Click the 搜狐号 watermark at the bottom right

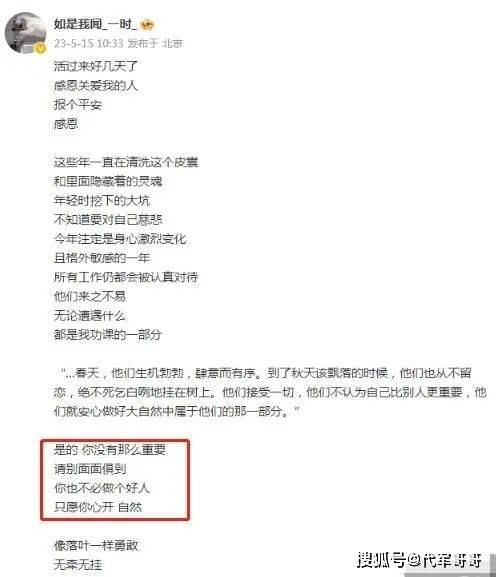(x=419, y=560)
